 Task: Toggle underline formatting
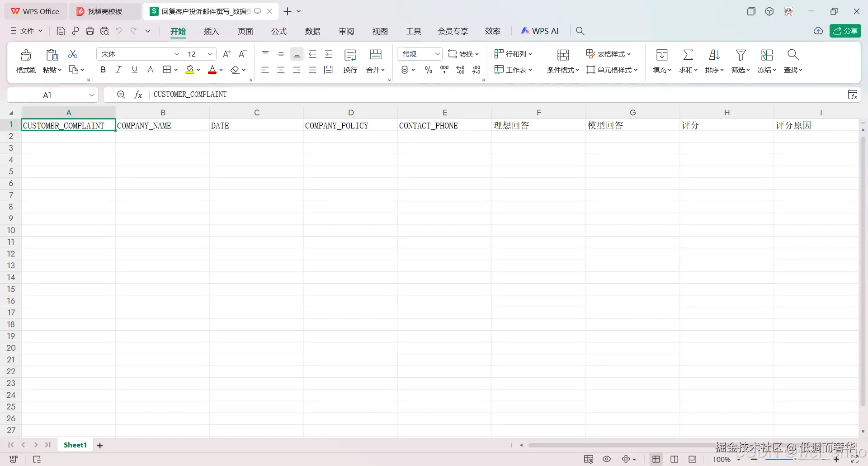click(135, 70)
